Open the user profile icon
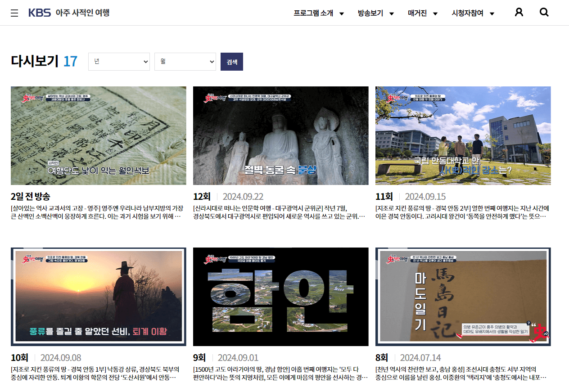Screen dimensions: 569x392 coord(519,13)
